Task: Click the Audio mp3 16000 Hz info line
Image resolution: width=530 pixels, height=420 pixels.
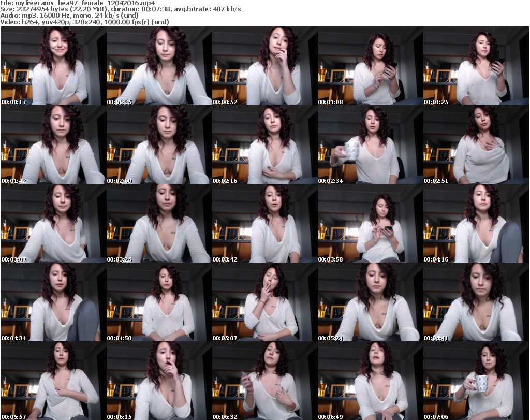Action: [x=69, y=16]
